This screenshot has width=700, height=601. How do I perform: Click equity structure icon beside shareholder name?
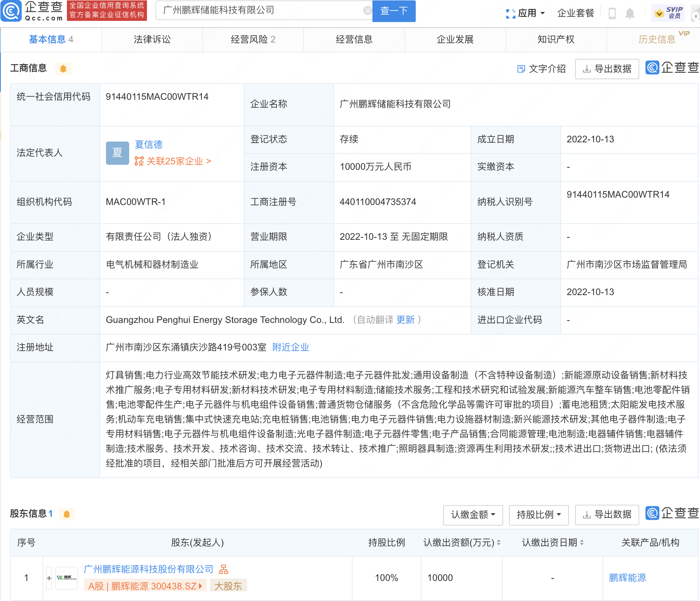coord(224,569)
